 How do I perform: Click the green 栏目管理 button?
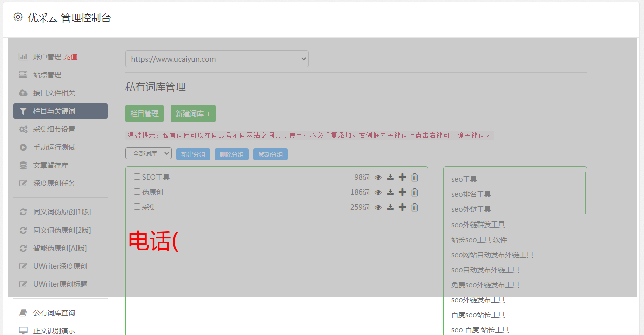pyautogui.click(x=145, y=114)
